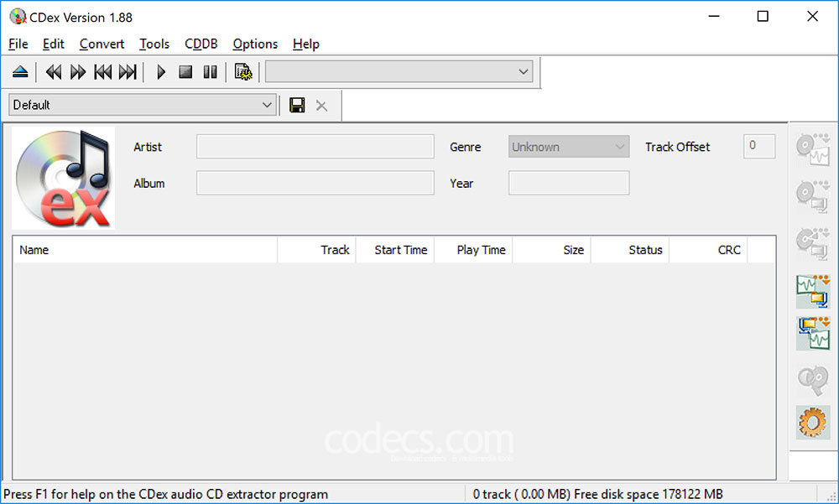Stop playback with the square Stop button
The height and width of the screenshot is (504, 839).
point(185,71)
